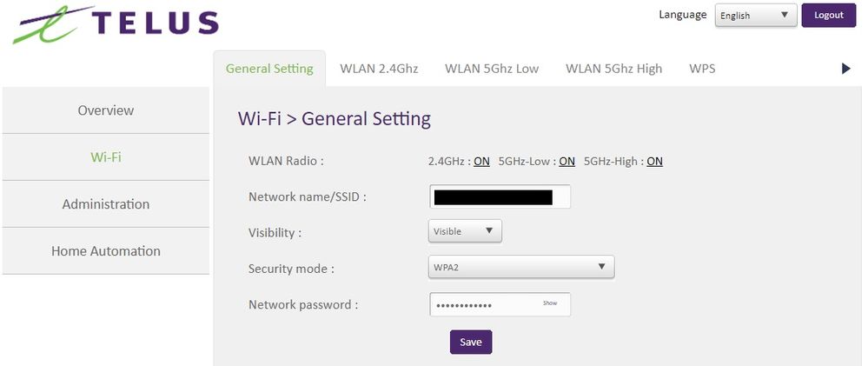Switch to the WLAN 5Ghz Low tab
This screenshot has width=868, height=366.
point(492,69)
